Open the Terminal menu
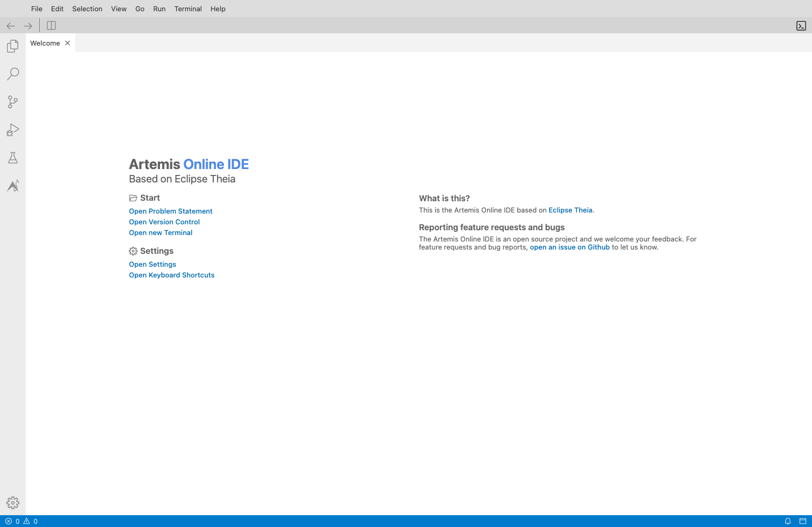Image resolution: width=812 pixels, height=527 pixels. pos(188,9)
